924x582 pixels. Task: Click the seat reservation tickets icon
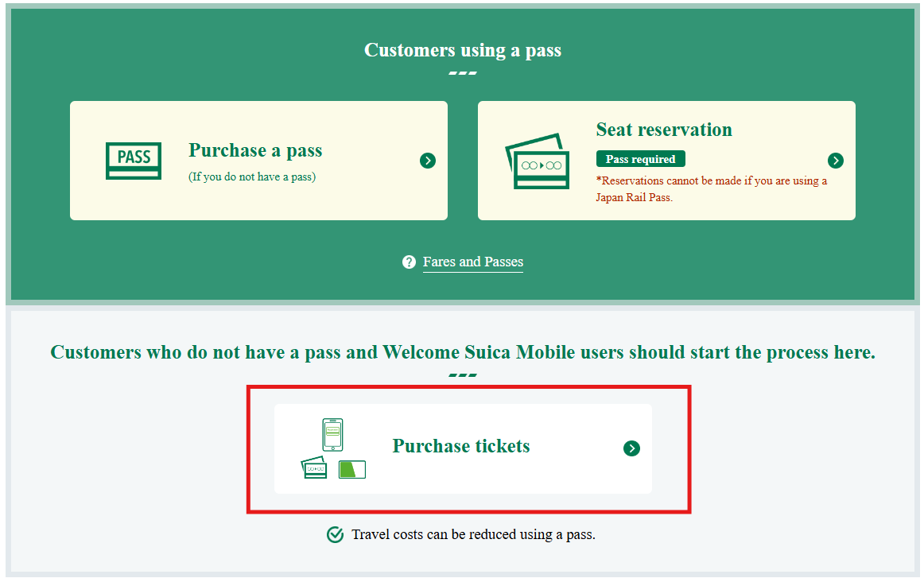pos(538,161)
